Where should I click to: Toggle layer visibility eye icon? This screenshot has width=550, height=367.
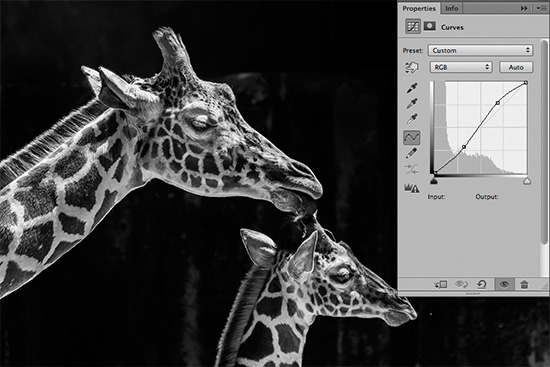pos(504,284)
